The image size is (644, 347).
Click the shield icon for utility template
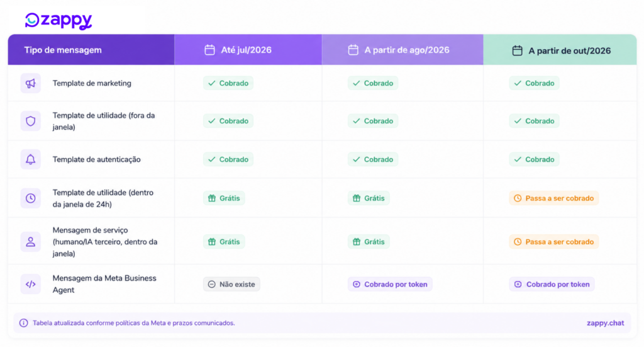point(30,122)
